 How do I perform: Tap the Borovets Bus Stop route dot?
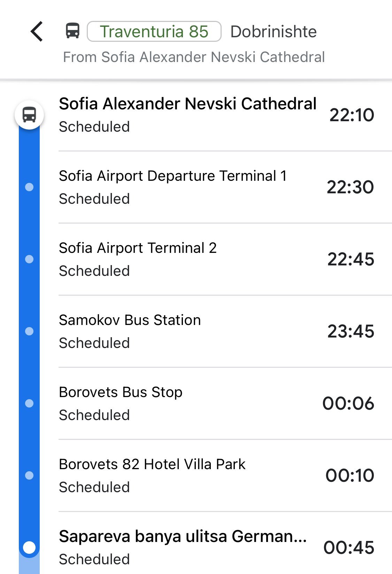29,403
